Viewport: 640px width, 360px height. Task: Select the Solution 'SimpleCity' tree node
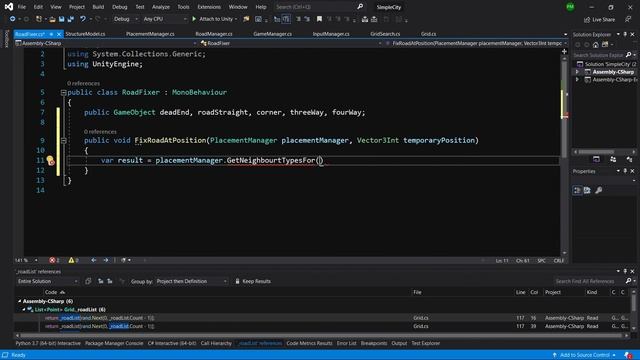(607, 64)
